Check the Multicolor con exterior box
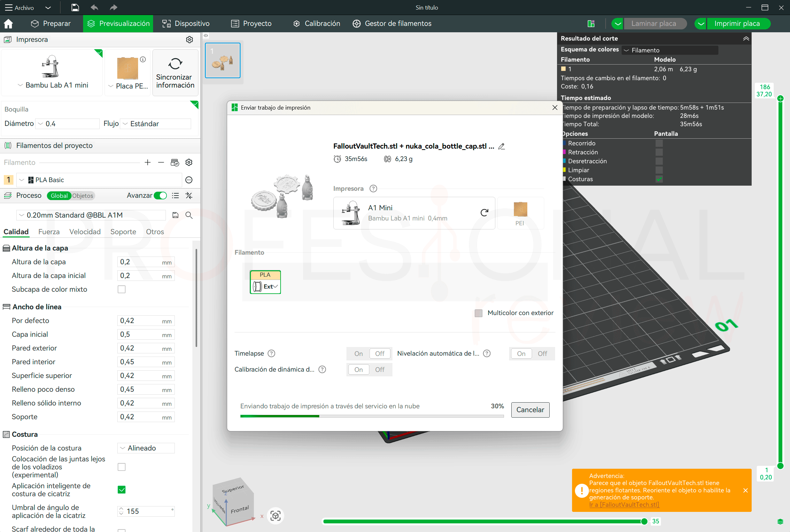The width and height of the screenshot is (790, 532). pyautogui.click(x=478, y=313)
